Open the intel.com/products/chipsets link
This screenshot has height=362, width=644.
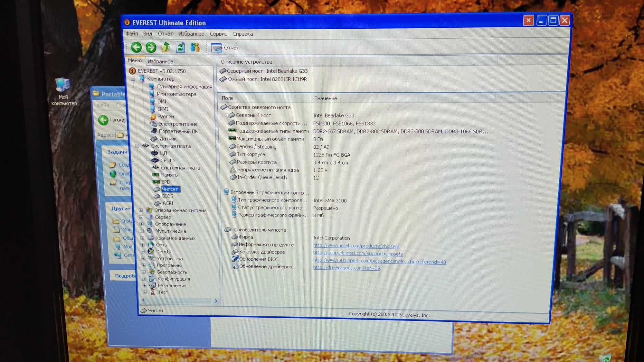[356, 246]
